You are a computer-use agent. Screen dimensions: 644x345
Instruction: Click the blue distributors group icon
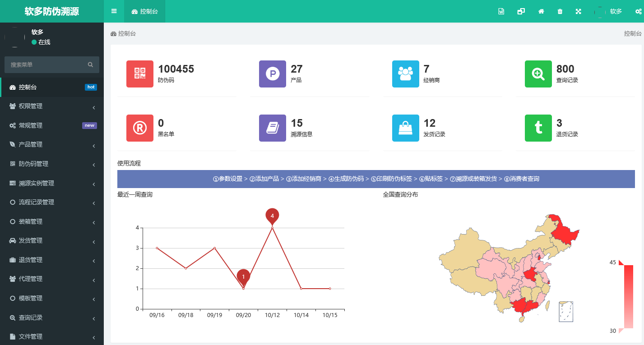405,74
